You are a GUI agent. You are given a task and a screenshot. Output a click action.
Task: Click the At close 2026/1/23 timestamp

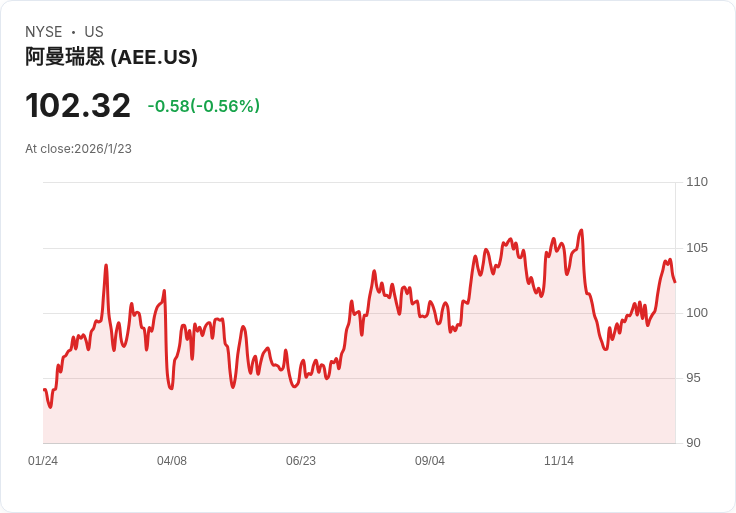(x=78, y=149)
